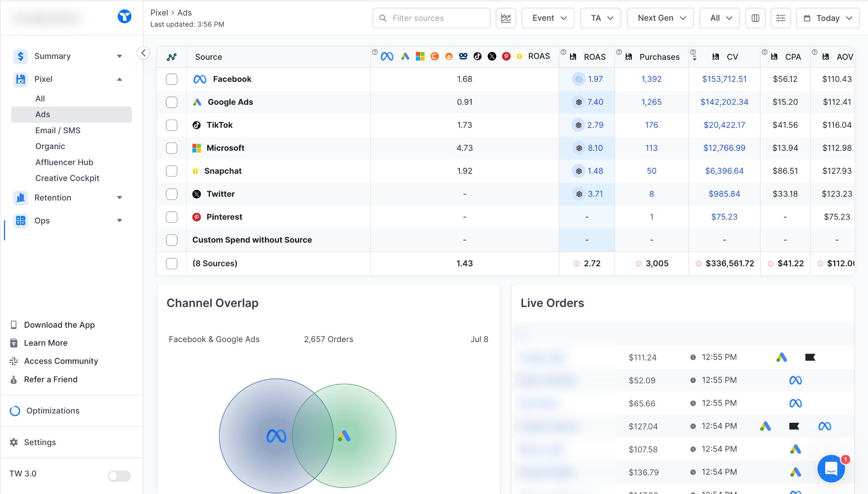The height and width of the screenshot is (494, 868).
Task: Tick the (8 Sources) total row checkbox
Action: pyautogui.click(x=172, y=263)
